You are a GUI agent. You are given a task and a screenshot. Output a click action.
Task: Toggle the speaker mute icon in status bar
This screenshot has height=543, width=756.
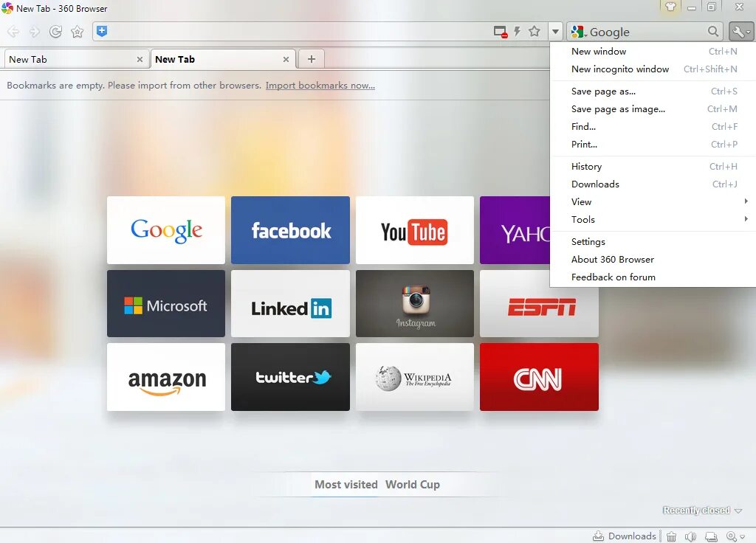click(690, 536)
